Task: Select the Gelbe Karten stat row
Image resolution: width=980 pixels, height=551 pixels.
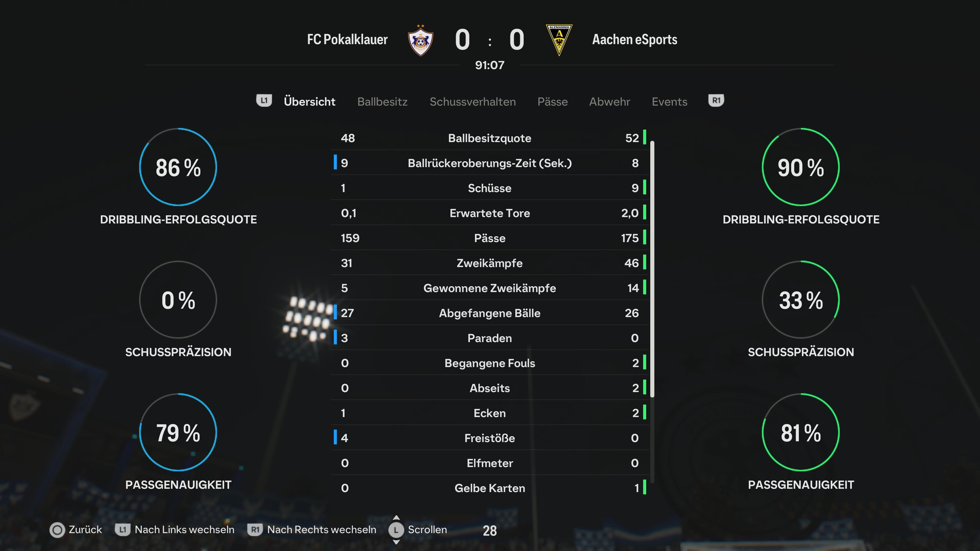Action: (x=490, y=488)
